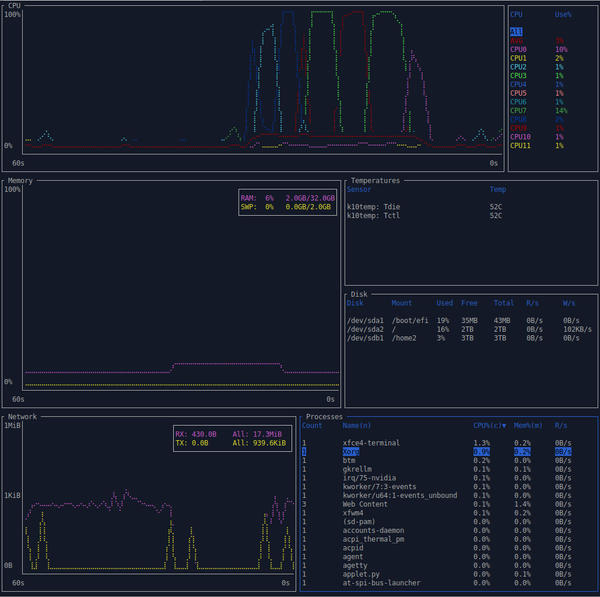Focus the Disk widget title

pyautogui.click(x=359, y=294)
